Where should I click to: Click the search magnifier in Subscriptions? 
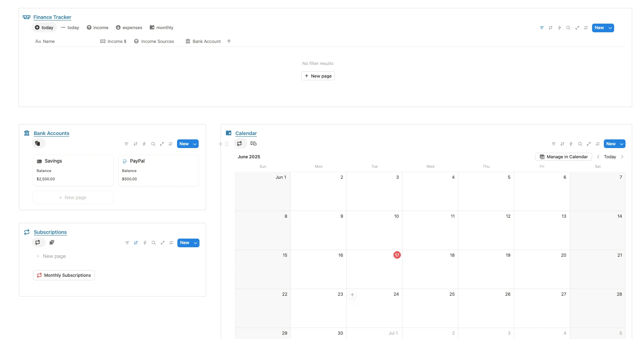pos(153,243)
